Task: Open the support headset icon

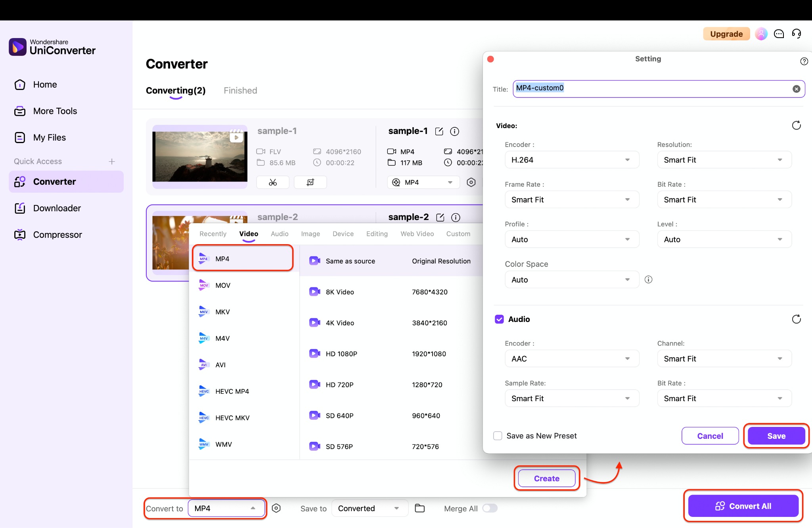Action: coord(797,34)
